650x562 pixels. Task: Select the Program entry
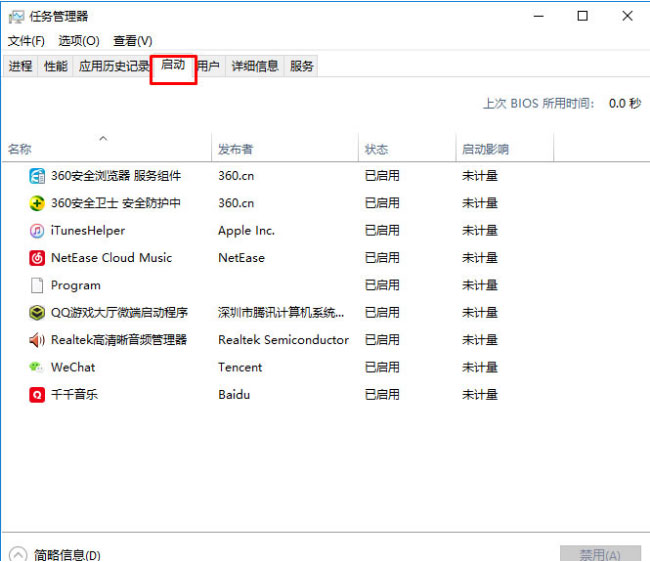pyautogui.click(x=75, y=285)
